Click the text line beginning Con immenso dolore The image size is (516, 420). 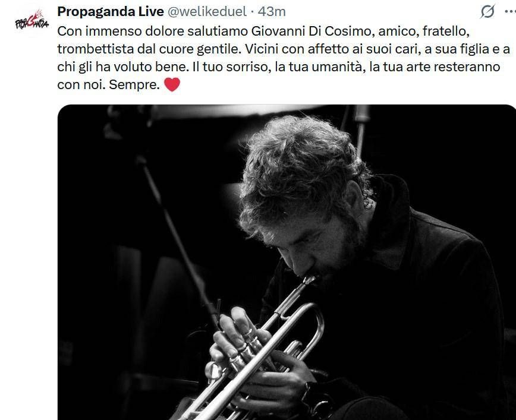[263, 31]
